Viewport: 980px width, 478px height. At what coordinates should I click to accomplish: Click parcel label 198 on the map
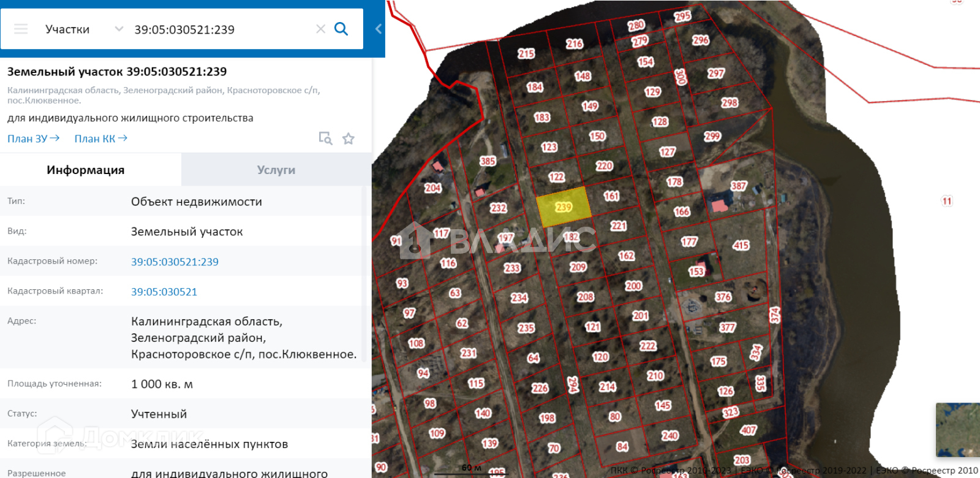[547, 418]
